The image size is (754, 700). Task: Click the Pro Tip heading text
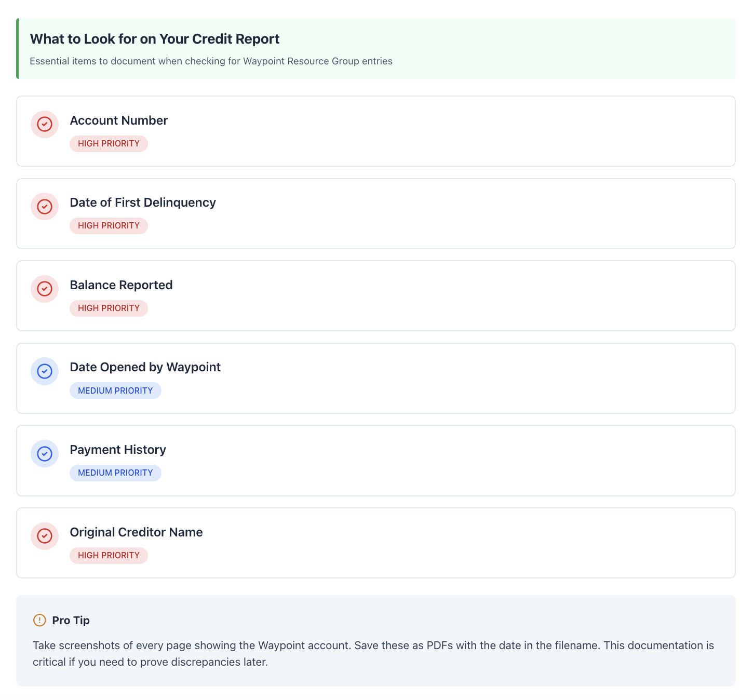71,621
